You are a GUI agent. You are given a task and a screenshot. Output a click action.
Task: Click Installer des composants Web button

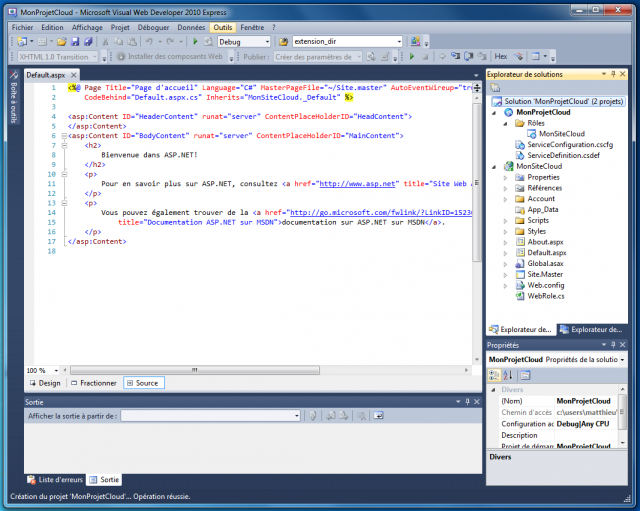(x=170, y=56)
